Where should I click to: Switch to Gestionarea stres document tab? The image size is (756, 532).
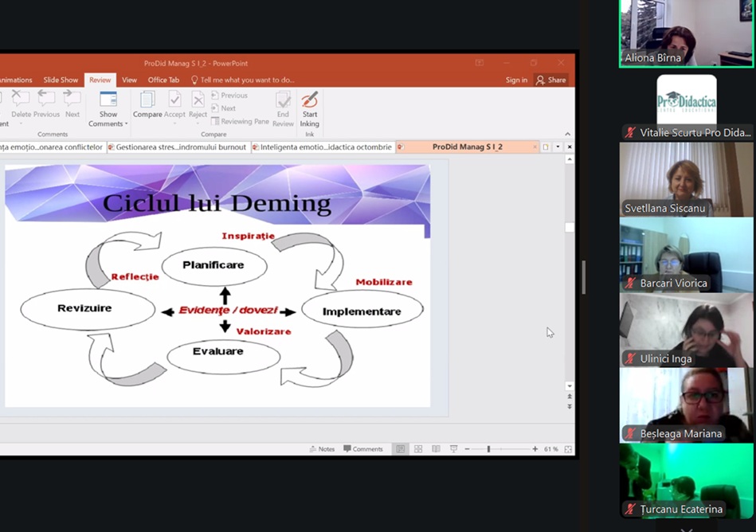coord(178,147)
